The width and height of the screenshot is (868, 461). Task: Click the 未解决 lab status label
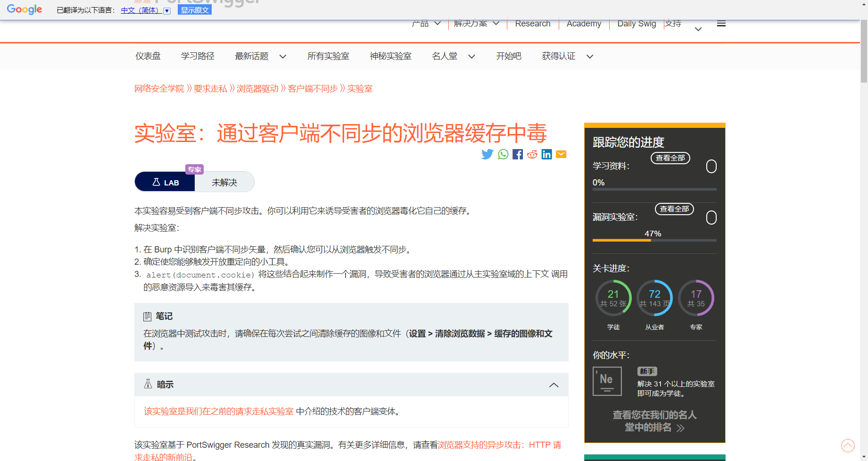pyautogui.click(x=224, y=183)
